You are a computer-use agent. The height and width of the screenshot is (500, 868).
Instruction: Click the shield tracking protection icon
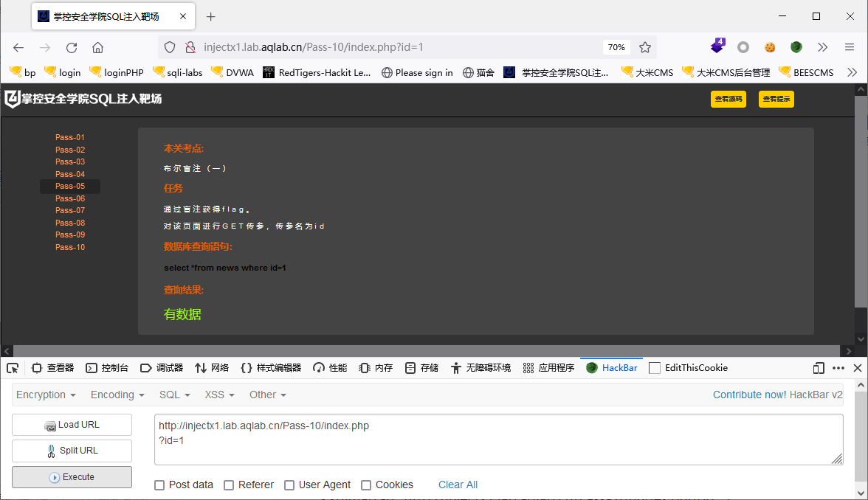click(x=170, y=47)
